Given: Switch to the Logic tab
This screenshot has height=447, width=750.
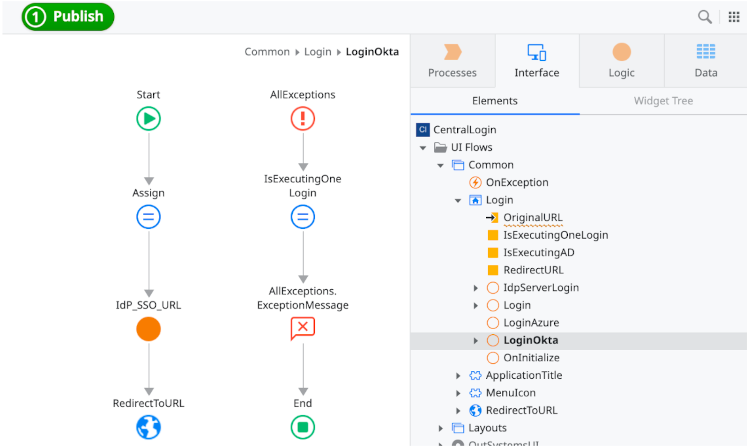Looking at the screenshot, I should (621, 61).
